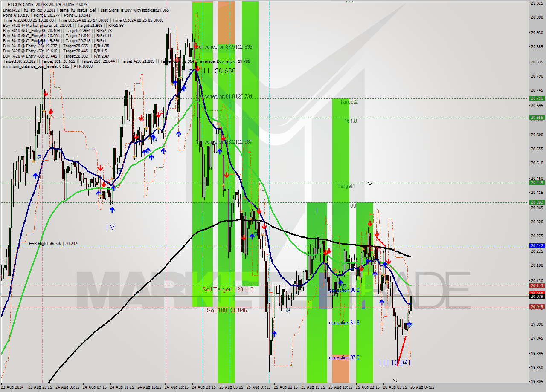Click the 'correction 38.2' blue label
546x392 pixels.
point(344,290)
